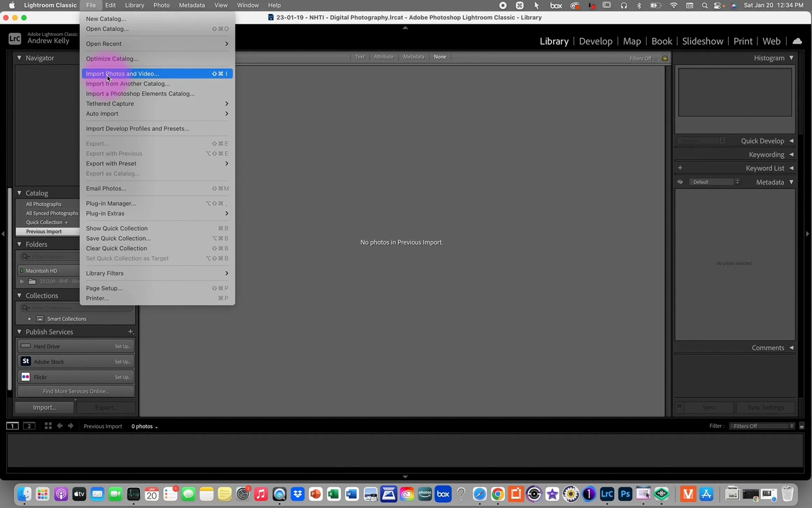This screenshot has width=812, height=508.
Task: Choose Import Photos and Video menu item
Action: (x=122, y=74)
